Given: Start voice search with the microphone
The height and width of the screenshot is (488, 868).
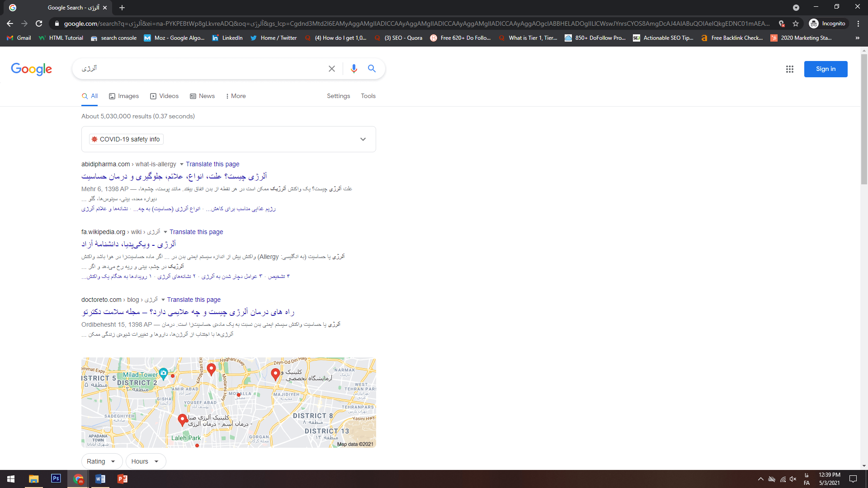Looking at the screenshot, I should coord(354,69).
